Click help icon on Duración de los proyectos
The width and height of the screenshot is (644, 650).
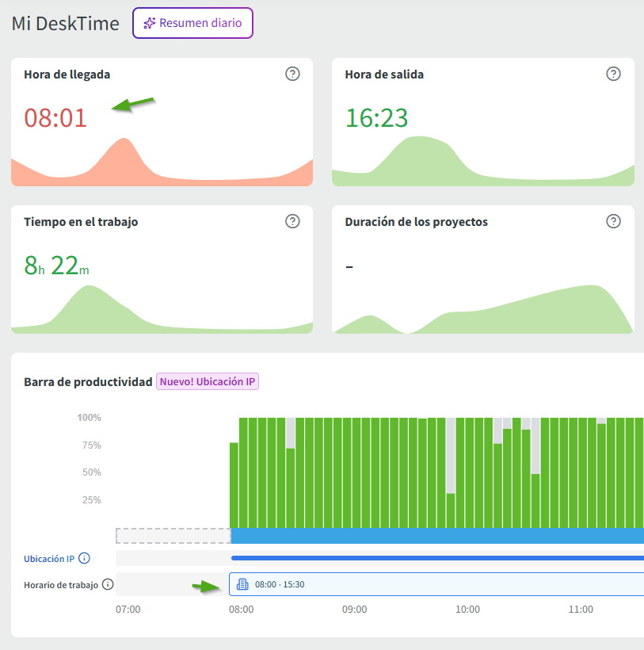613,222
